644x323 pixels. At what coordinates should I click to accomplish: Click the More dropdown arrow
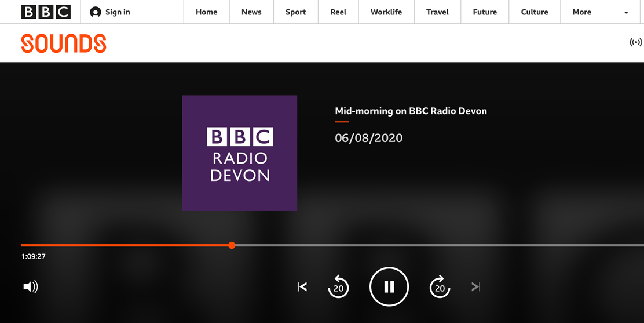627,13
